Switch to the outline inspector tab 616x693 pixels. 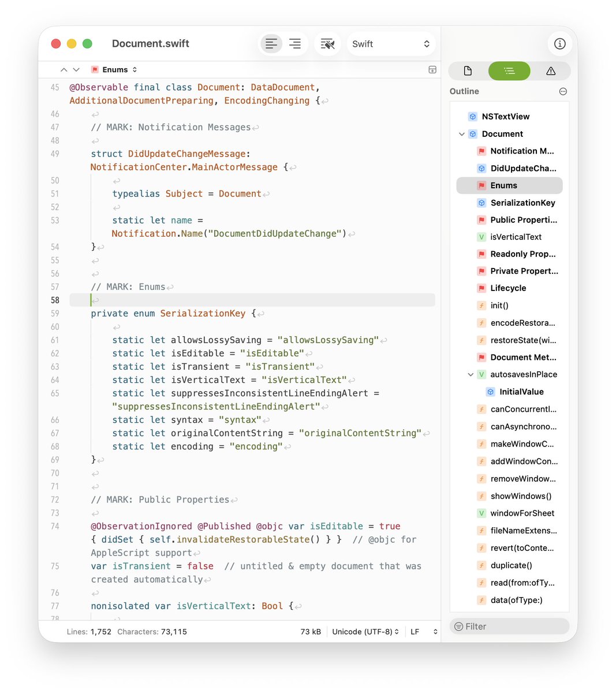point(509,71)
